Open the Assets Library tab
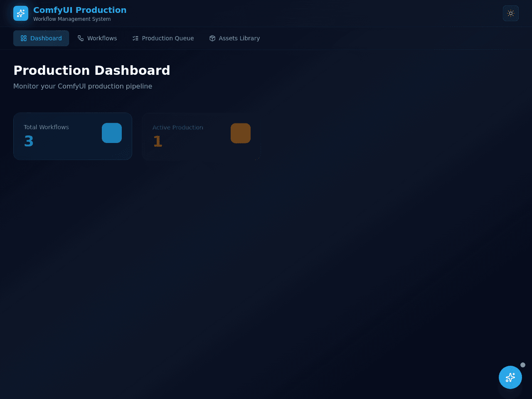This screenshot has width=532, height=399. click(234, 38)
